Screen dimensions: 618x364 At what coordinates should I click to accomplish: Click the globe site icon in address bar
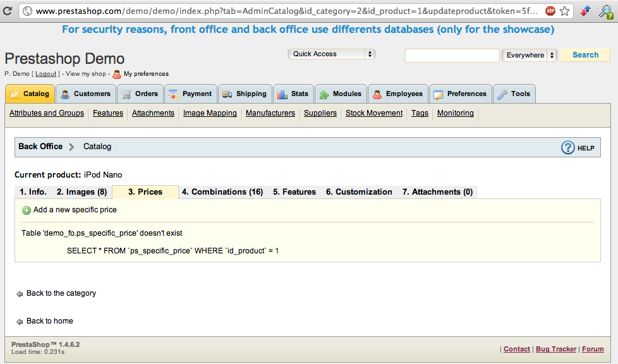[x=27, y=11]
